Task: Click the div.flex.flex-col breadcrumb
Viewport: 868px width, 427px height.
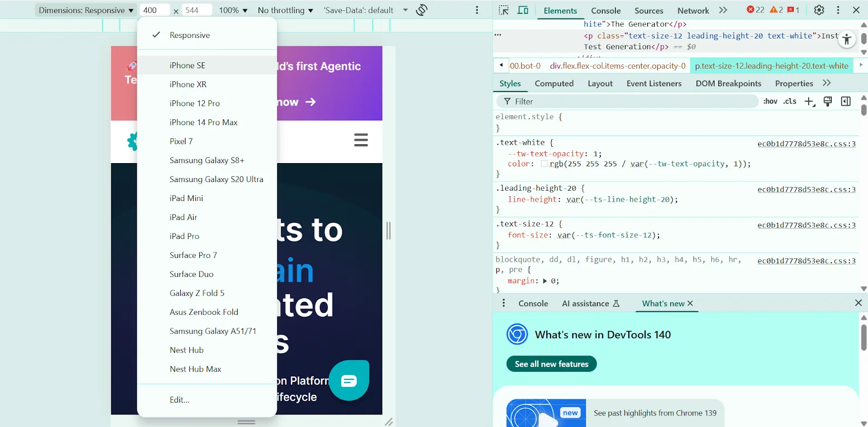Action: (x=617, y=66)
